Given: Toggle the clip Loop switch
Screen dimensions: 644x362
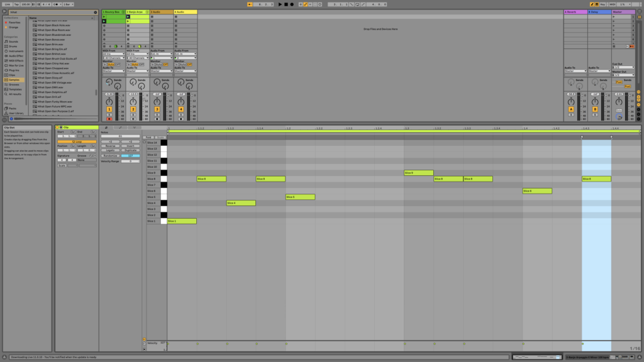Looking at the screenshot, I should (x=77, y=141).
